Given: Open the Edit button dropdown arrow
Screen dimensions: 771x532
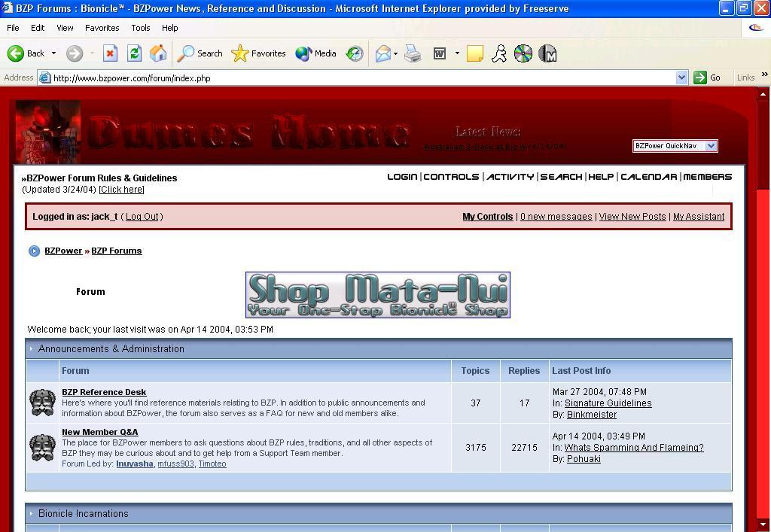Looking at the screenshot, I should [457, 53].
